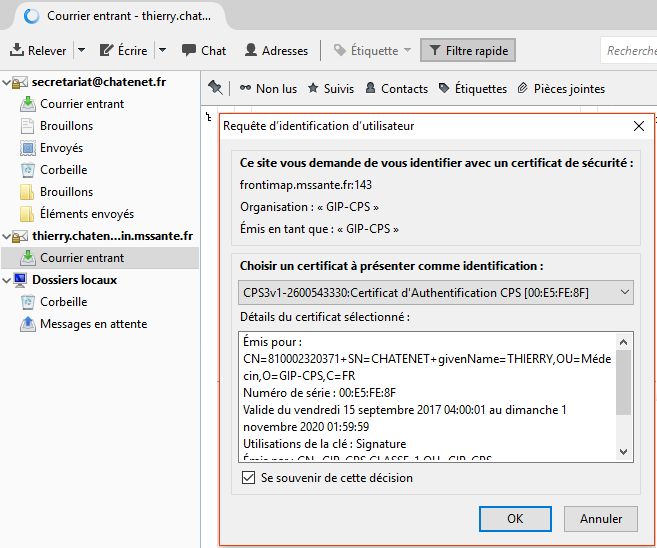Click OK in the certificate dialog
This screenshot has width=657, height=548.
pos(515,519)
